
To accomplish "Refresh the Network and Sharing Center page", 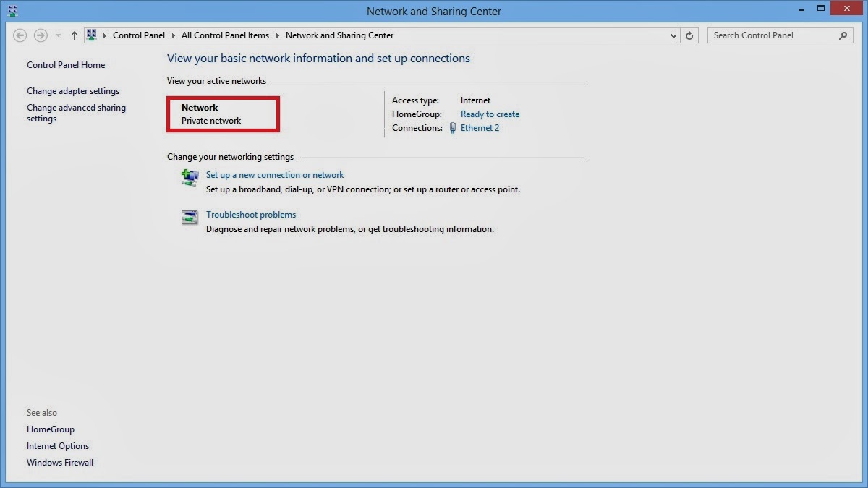I will (690, 35).
